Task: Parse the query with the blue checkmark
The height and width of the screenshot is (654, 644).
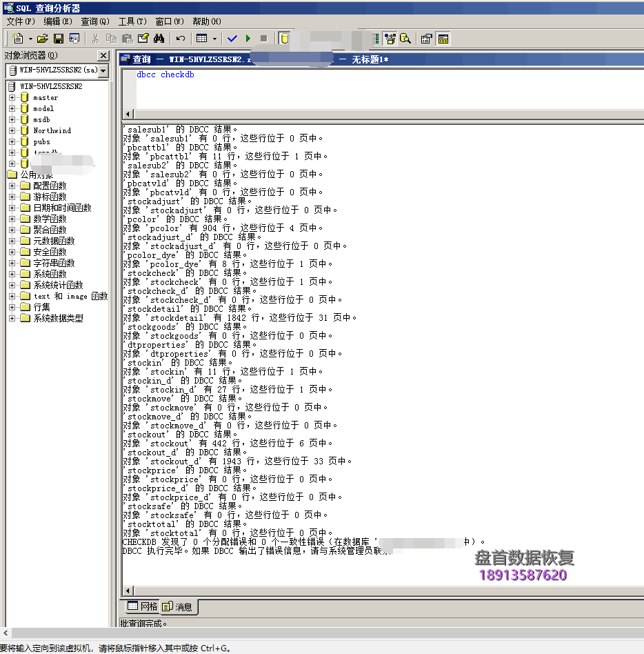Action: [232, 39]
